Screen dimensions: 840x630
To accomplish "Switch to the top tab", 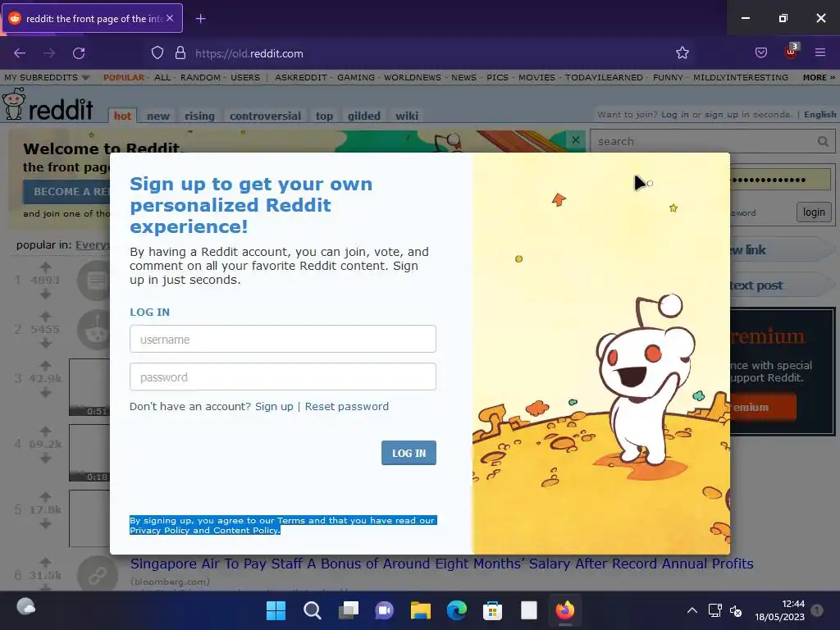I will (x=324, y=116).
